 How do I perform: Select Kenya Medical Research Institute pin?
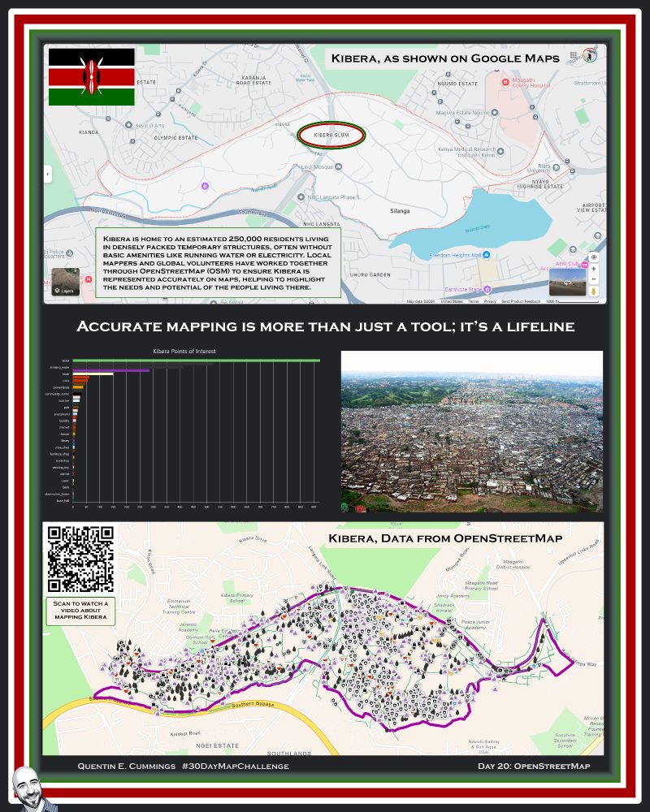[x=500, y=151]
